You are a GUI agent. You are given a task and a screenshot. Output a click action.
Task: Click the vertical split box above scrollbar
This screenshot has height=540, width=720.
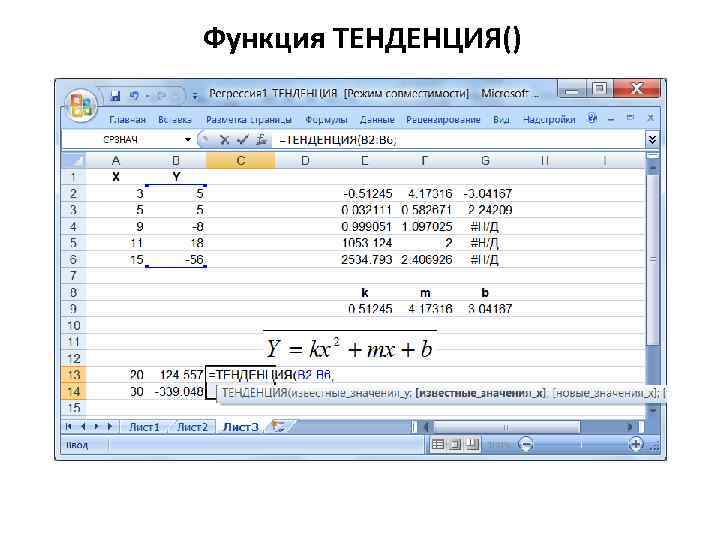[x=652, y=156]
